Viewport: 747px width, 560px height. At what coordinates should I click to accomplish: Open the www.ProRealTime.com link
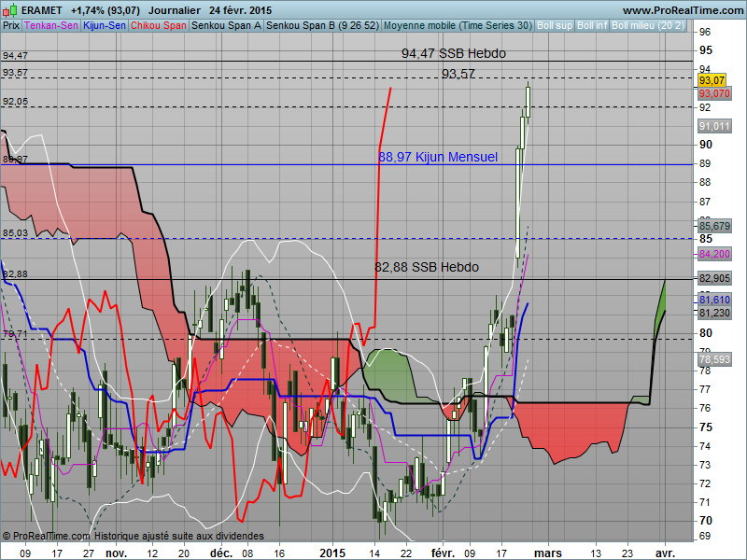click(683, 10)
